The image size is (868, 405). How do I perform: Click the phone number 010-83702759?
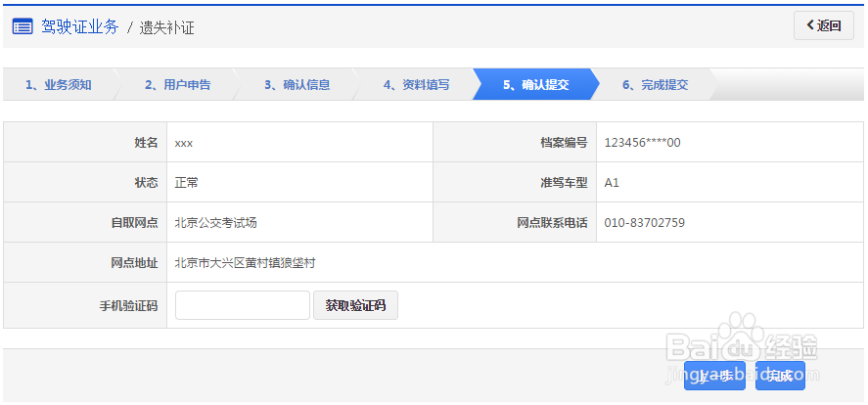[645, 223]
